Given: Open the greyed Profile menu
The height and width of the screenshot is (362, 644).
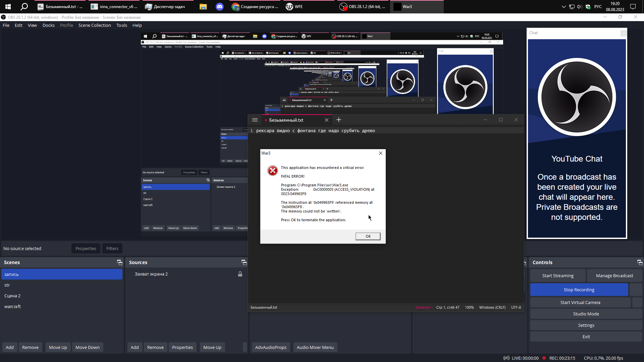Looking at the screenshot, I should tap(66, 25).
